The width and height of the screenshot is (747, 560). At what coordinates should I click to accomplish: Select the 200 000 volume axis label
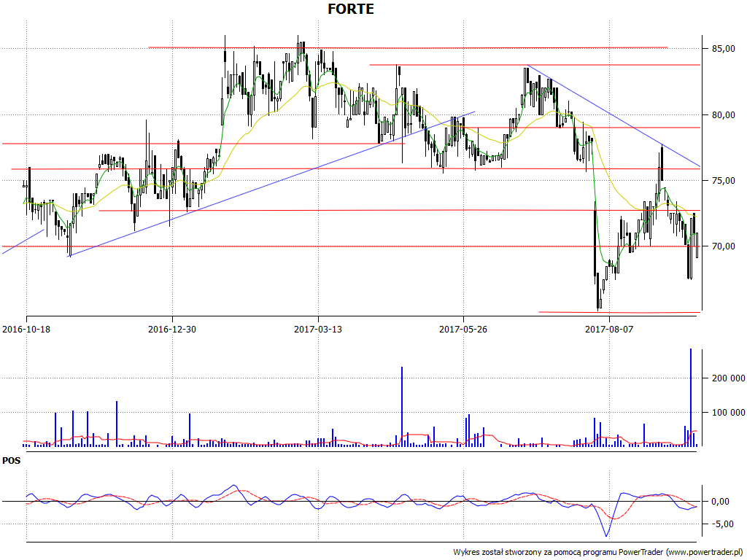click(x=729, y=378)
